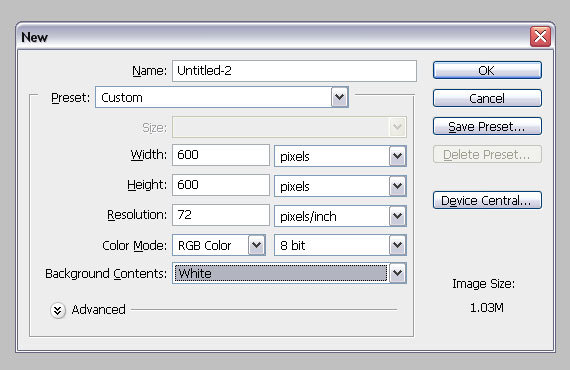Open Background Contents dropdown arrow

tap(397, 273)
